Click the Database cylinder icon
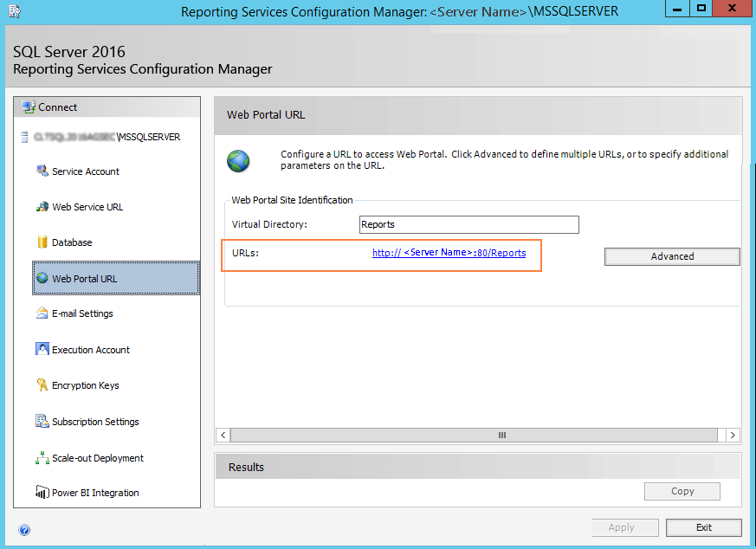This screenshot has width=756, height=549. [42, 242]
